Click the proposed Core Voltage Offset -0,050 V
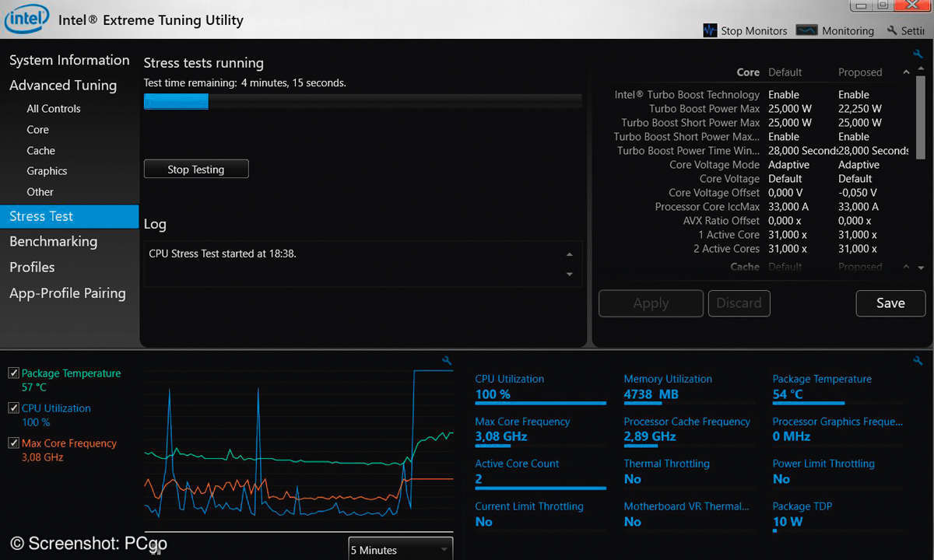This screenshot has width=934, height=560. click(x=858, y=193)
